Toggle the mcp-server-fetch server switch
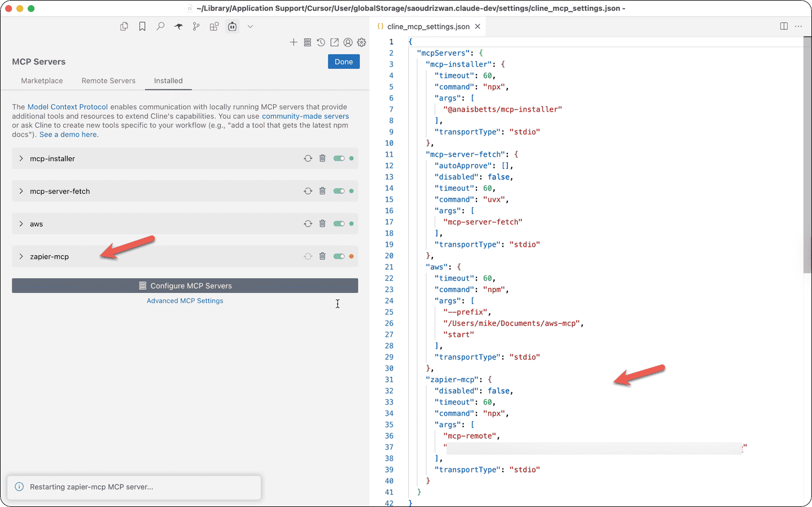812x507 pixels. pyautogui.click(x=339, y=191)
